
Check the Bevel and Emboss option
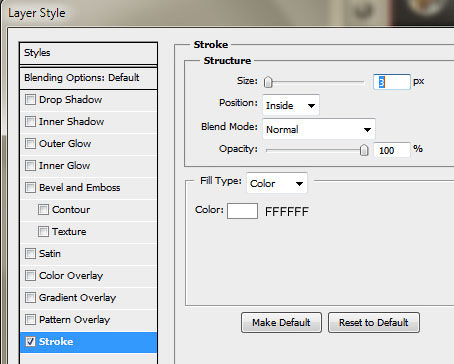pyautogui.click(x=30, y=187)
